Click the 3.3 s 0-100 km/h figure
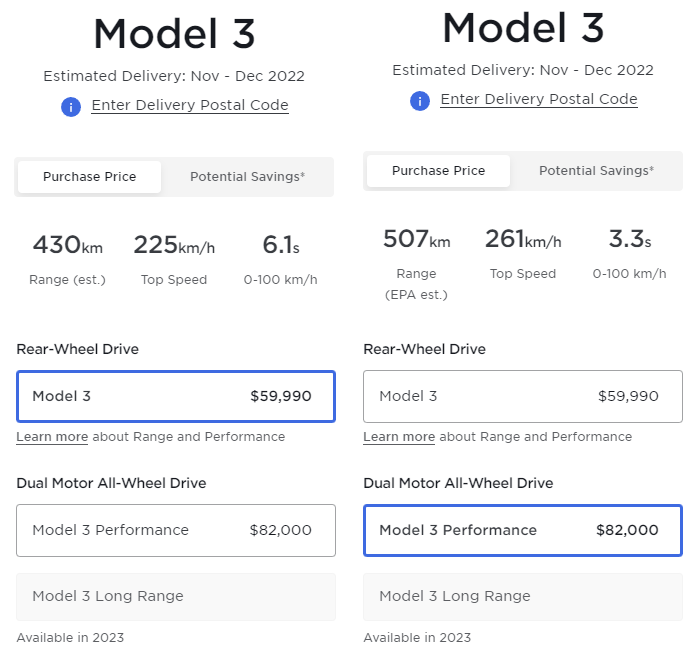 click(x=630, y=240)
